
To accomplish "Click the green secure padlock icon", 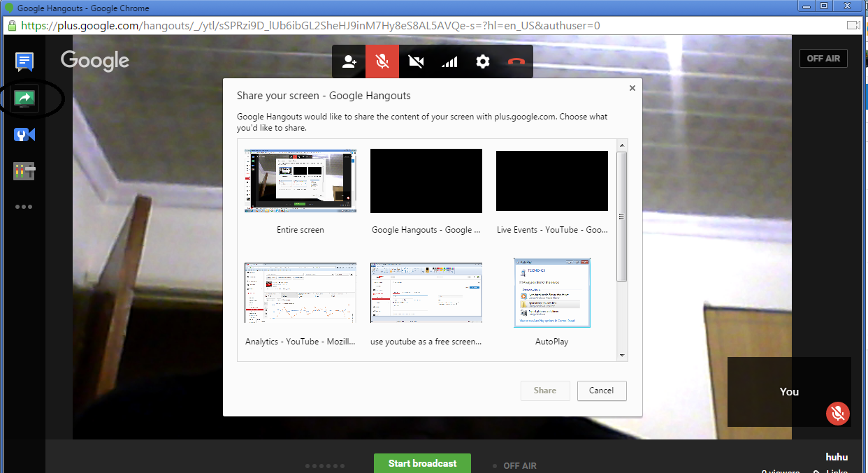I will tap(11, 25).
